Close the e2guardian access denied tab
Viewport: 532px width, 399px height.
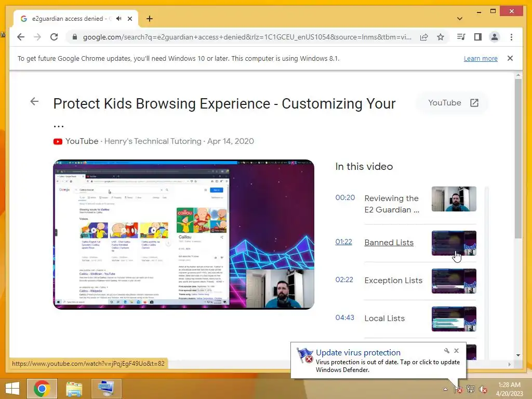click(130, 19)
